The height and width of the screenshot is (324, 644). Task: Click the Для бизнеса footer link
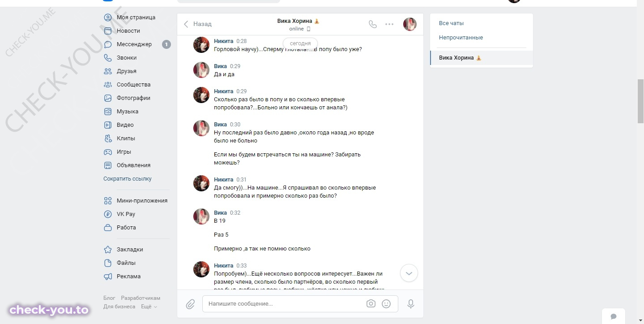pyautogui.click(x=119, y=307)
